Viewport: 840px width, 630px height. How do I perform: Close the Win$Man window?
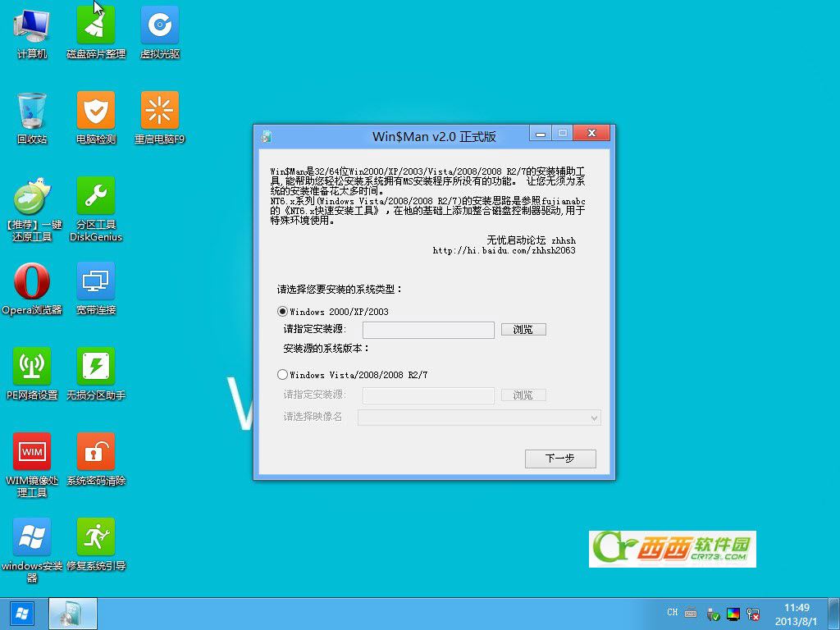(x=591, y=134)
